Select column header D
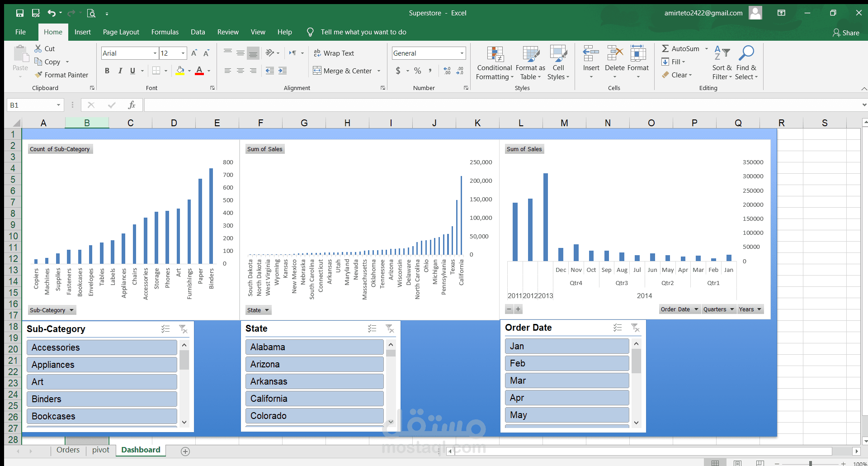This screenshot has height=466, width=868. pos(174,123)
